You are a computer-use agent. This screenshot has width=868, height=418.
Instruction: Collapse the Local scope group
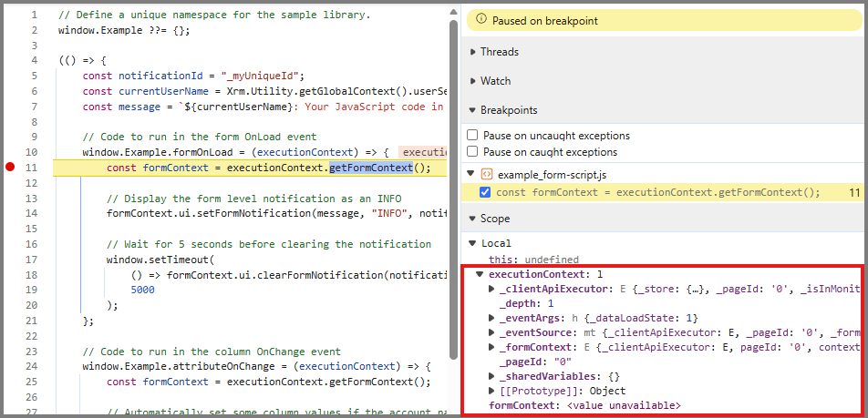tap(472, 243)
